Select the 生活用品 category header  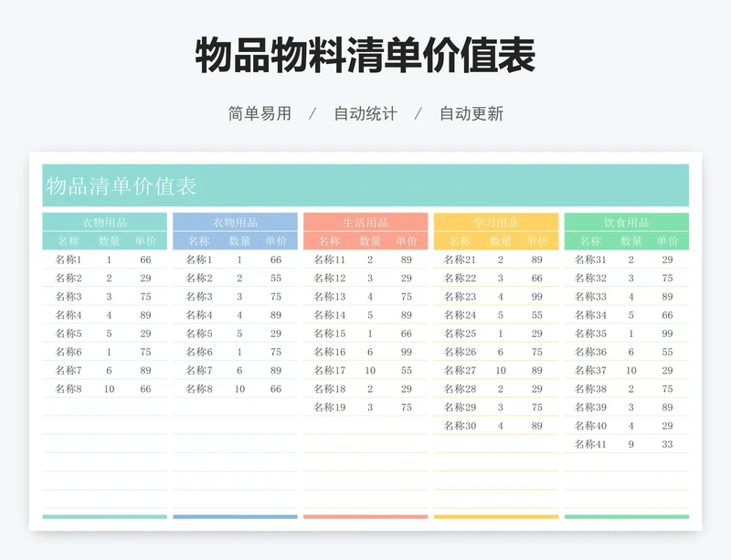pos(365,222)
